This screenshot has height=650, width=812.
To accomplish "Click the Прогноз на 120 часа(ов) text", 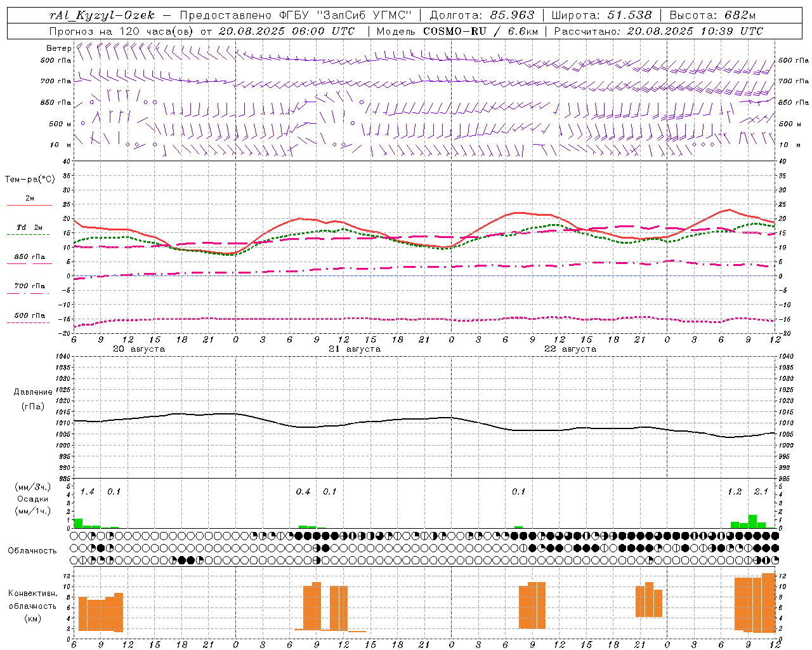I will click(x=122, y=31).
